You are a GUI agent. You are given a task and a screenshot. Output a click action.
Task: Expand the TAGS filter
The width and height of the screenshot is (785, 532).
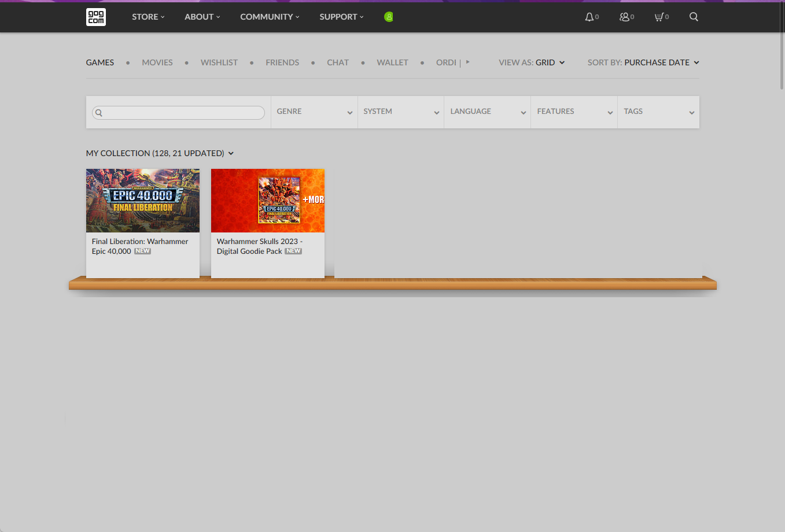coord(659,112)
